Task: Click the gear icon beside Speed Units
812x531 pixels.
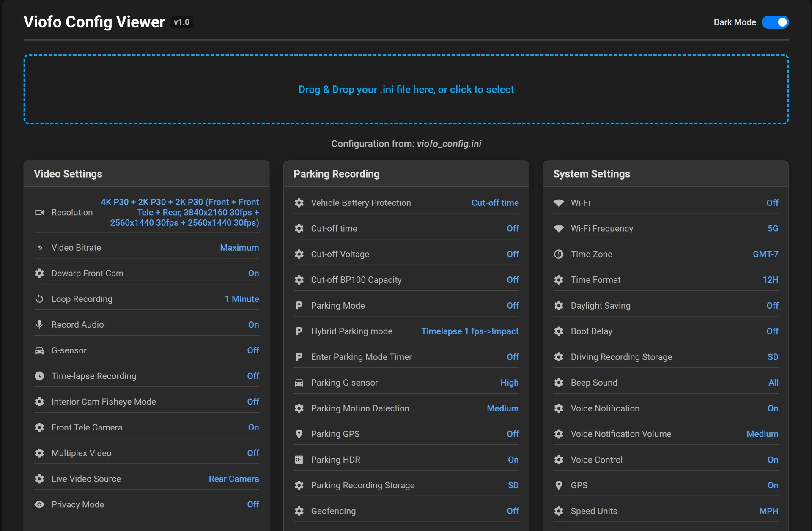Action: coord(559,511)
